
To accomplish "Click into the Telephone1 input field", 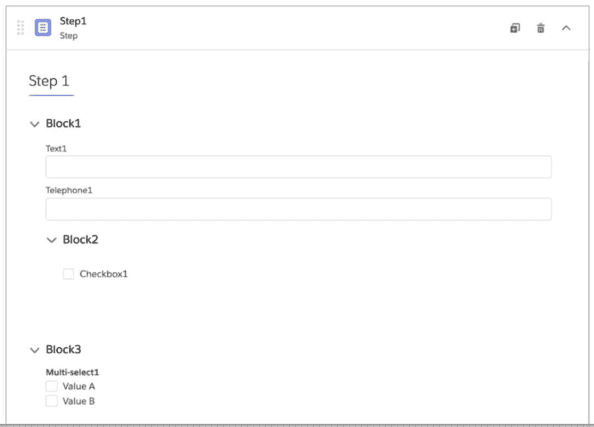I will tap(299, 209).
